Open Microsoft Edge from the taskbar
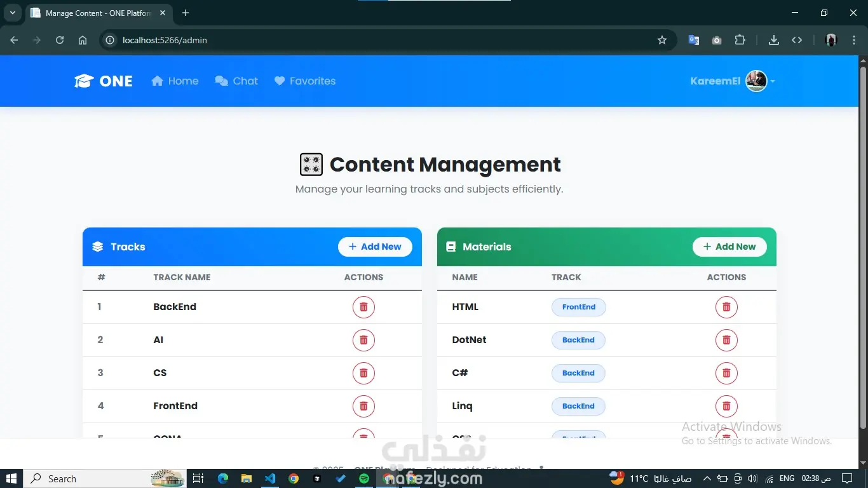This screenshot has width=868, height=488. [x=223, y=478]
